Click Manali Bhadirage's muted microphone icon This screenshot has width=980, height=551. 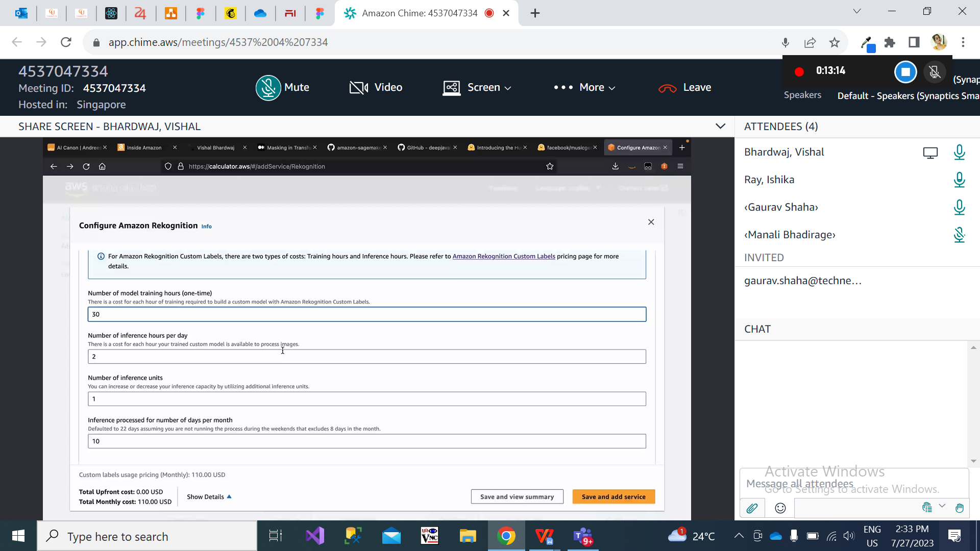point(959,235)
